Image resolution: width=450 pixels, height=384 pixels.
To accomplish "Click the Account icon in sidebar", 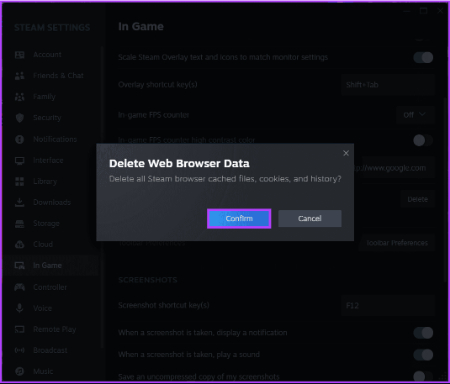I will coord(20,55).
